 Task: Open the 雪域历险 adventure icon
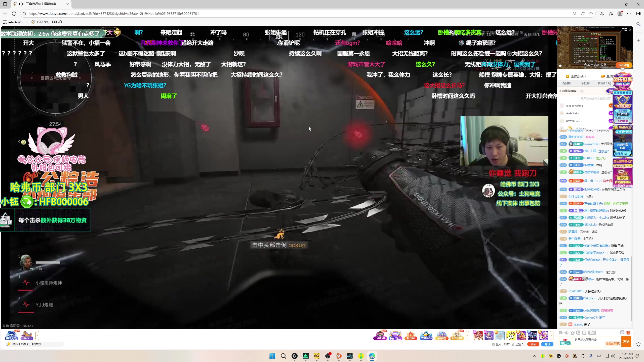coord(426,335)
